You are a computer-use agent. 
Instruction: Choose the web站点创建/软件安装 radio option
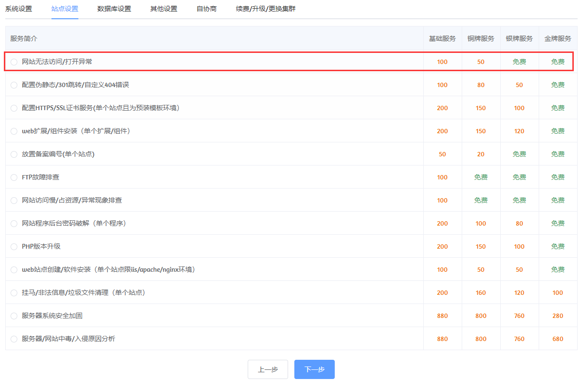pyautogui.click(x=14, y=270)
